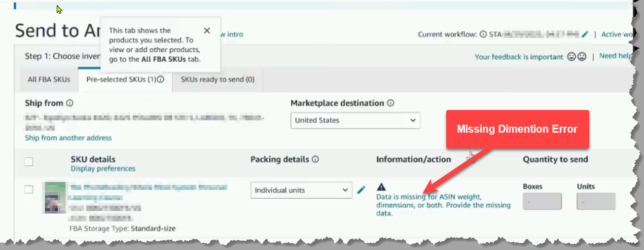Close the Pre-selected SKUs tooltip popup
Image resolution: width=644 pixels, height=250 pixels.
(207, 31)
